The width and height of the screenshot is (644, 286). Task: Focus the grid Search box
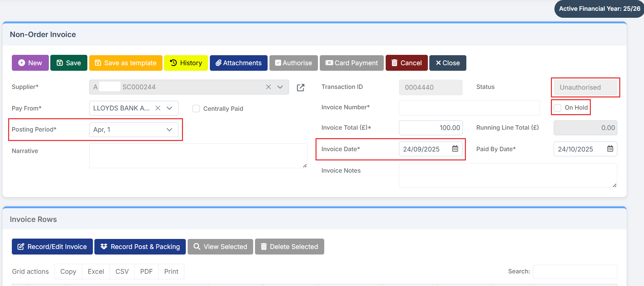point(574,272)
